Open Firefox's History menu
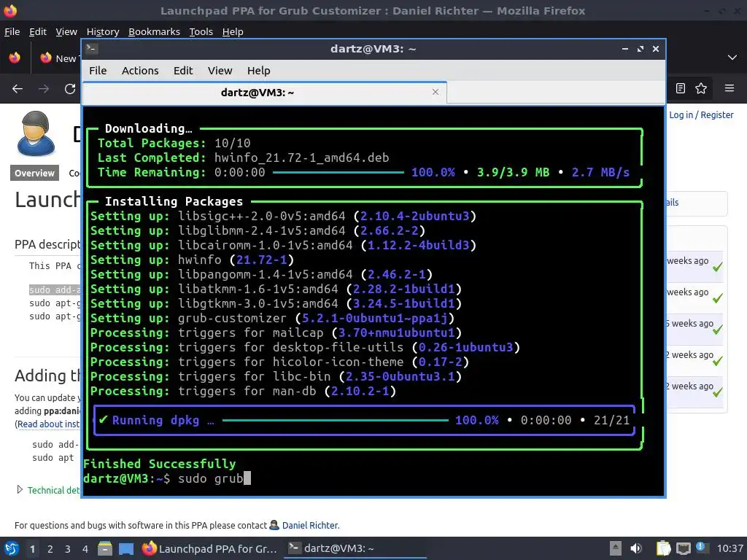Screen dimensions: 747x560 (103, 31)
